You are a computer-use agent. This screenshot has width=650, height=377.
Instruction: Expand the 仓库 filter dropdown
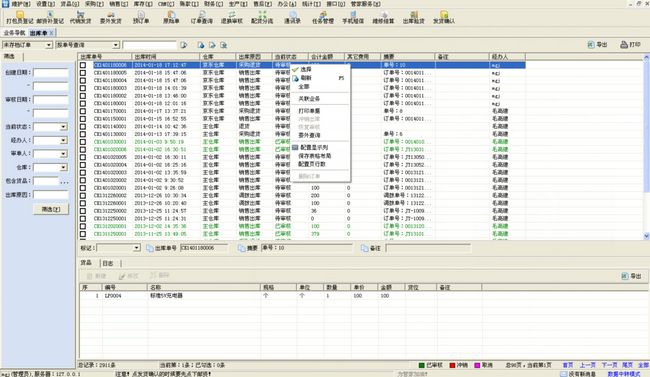[63, 167]
